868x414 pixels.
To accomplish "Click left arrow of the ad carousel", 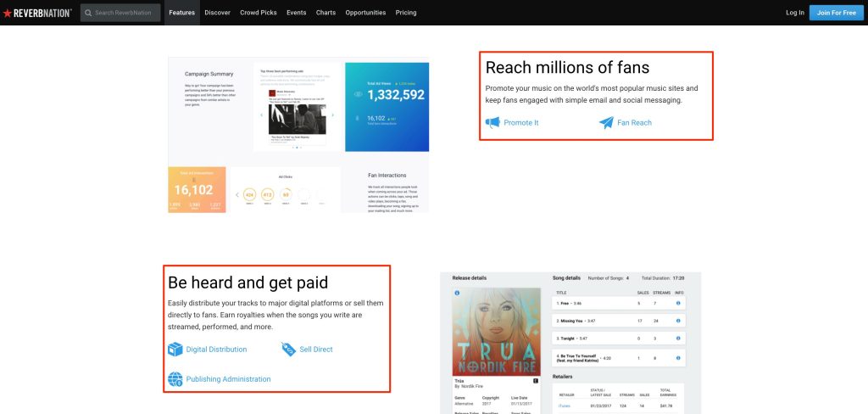I will pos(261,115).
